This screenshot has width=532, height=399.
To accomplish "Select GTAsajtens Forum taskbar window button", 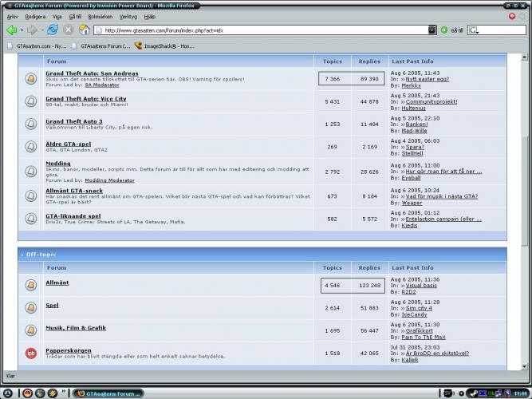I will 107,393.
